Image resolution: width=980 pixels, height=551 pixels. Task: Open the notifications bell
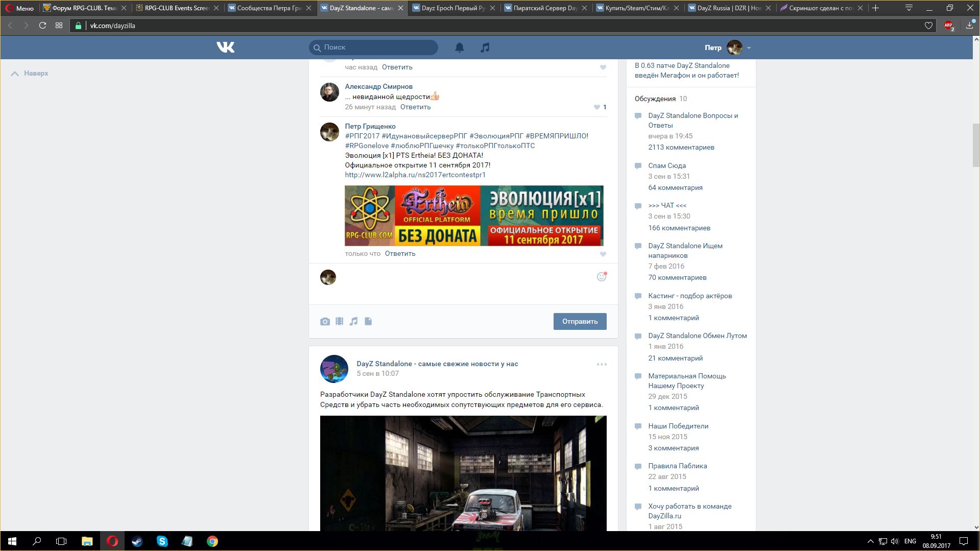[460, 47]
